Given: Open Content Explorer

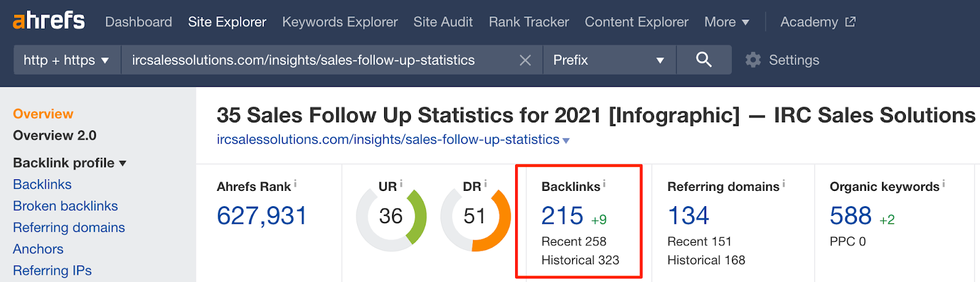Looking at the screenshot, I should coord(636,22).
